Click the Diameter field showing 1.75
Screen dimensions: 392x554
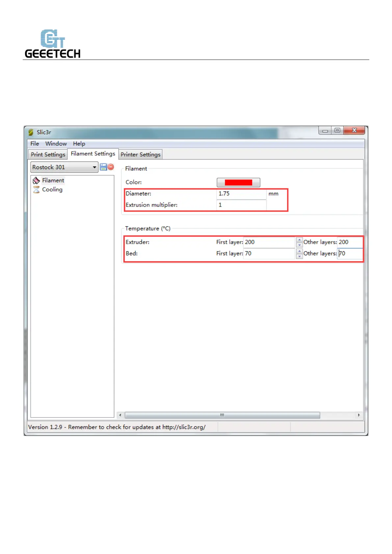click(x=241, y=194)
